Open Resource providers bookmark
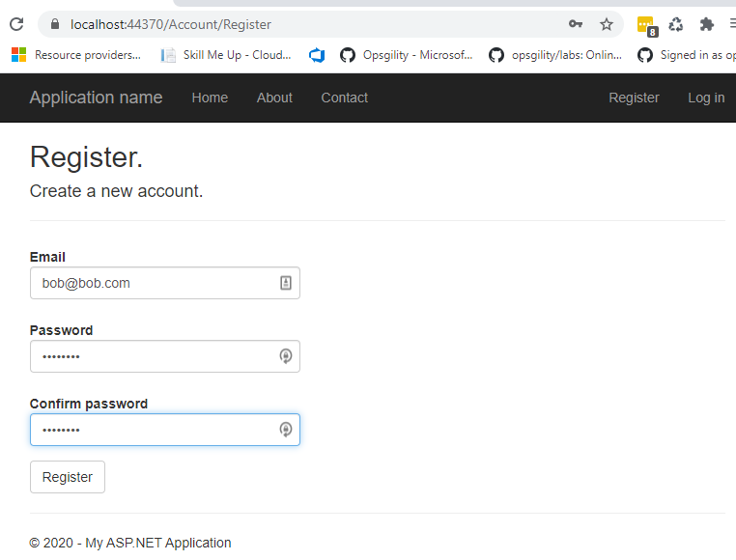The height and width of the screenshot is (560, 736). [x=76, y=55]
